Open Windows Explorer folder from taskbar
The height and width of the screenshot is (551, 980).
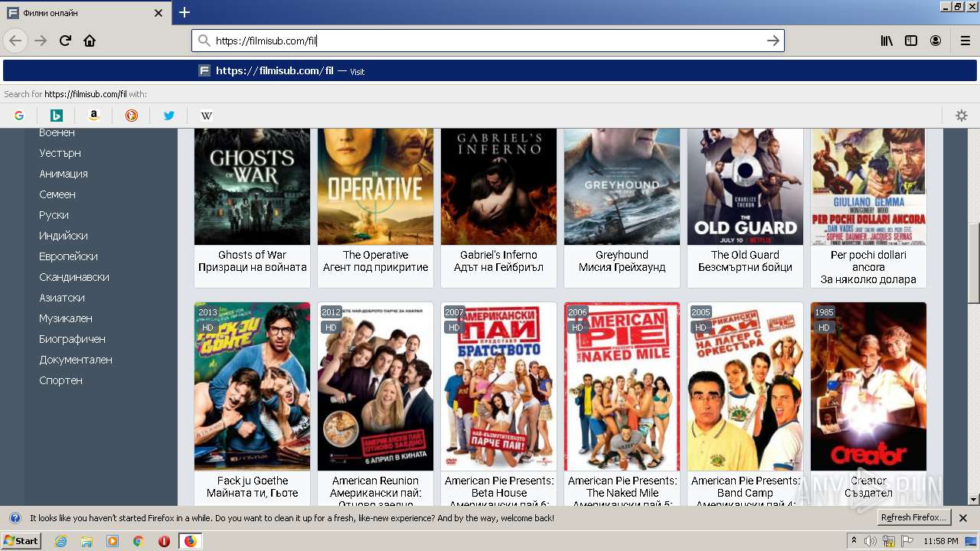click(x=87, y=541)
